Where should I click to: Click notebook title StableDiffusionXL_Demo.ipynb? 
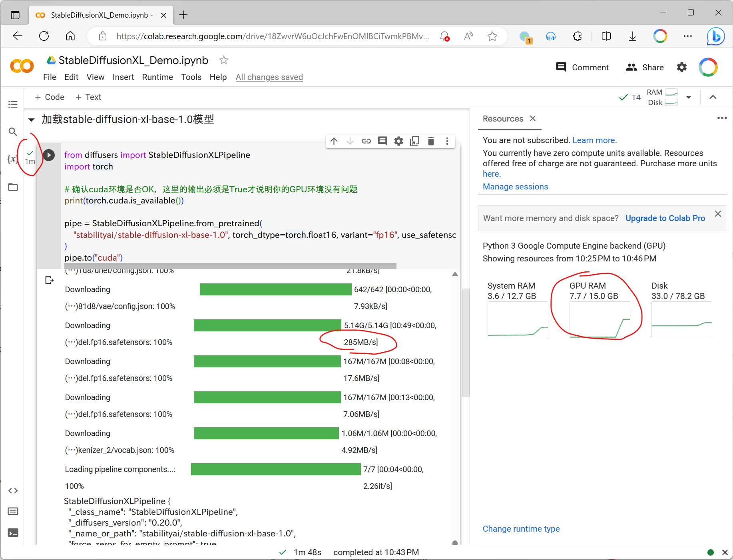(133, 60)
